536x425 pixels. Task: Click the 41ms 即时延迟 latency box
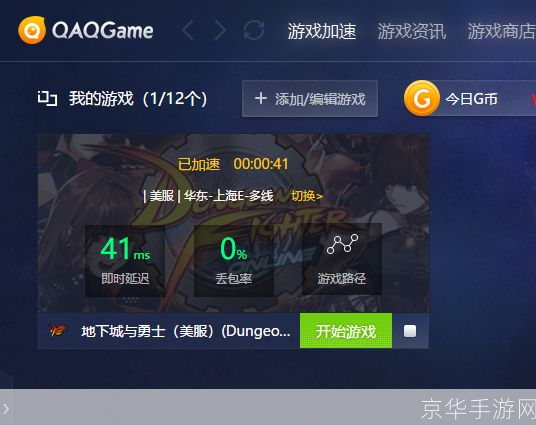pos(125,261)
